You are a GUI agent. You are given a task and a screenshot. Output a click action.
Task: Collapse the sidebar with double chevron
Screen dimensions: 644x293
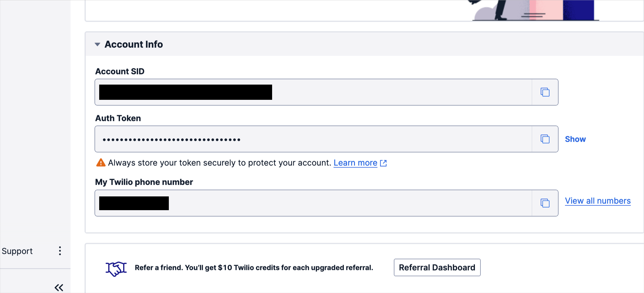point(59,287)
